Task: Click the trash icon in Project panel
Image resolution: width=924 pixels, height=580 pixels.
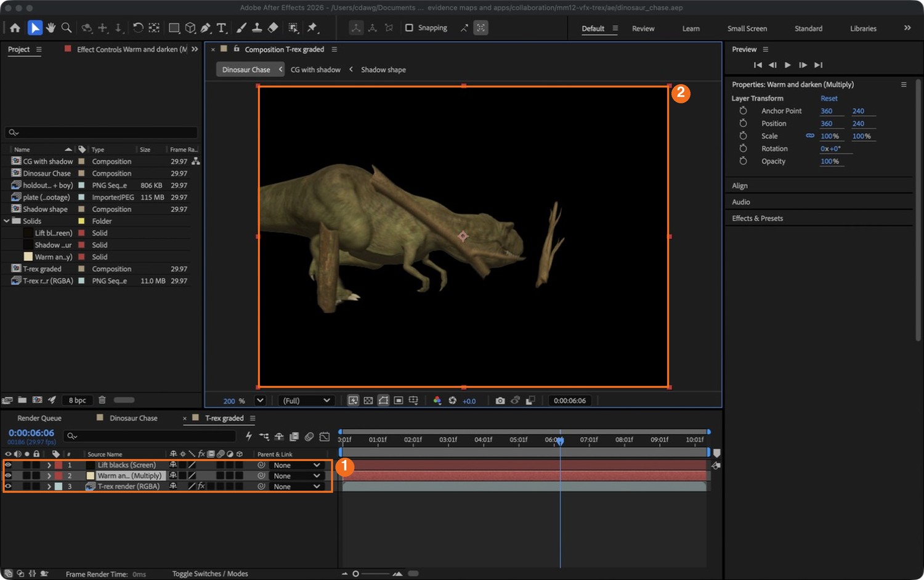Action: 102,400
